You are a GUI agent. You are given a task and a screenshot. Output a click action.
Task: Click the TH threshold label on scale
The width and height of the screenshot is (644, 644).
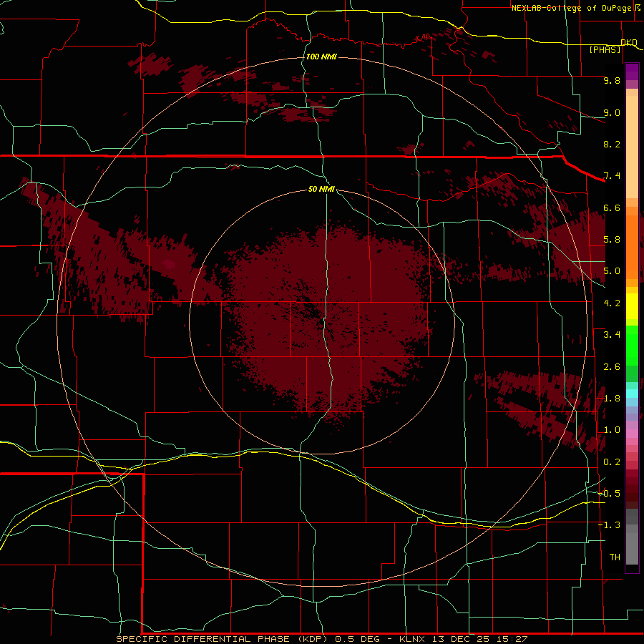click(x=615, y=557)
